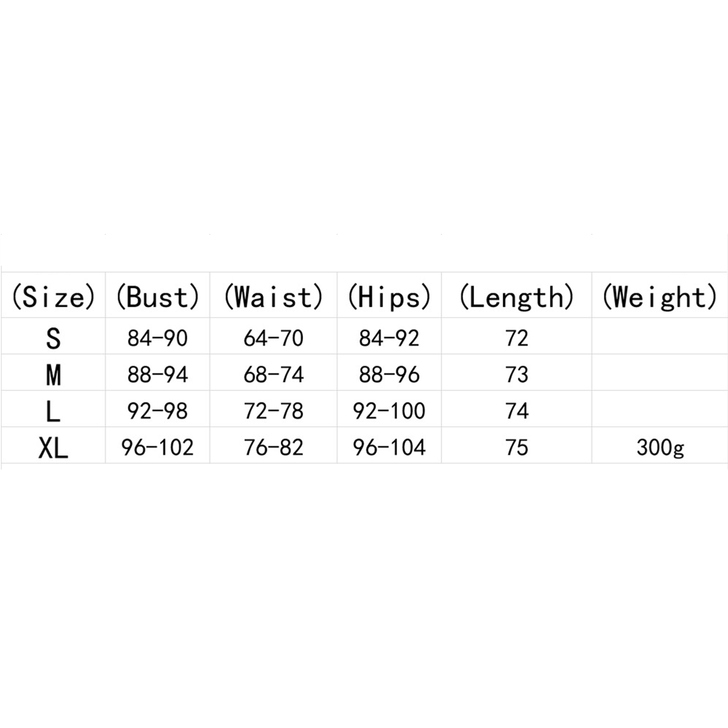The image size is (728, 728).
Task: Click the (Weight) column header
Action: (660, 297)
